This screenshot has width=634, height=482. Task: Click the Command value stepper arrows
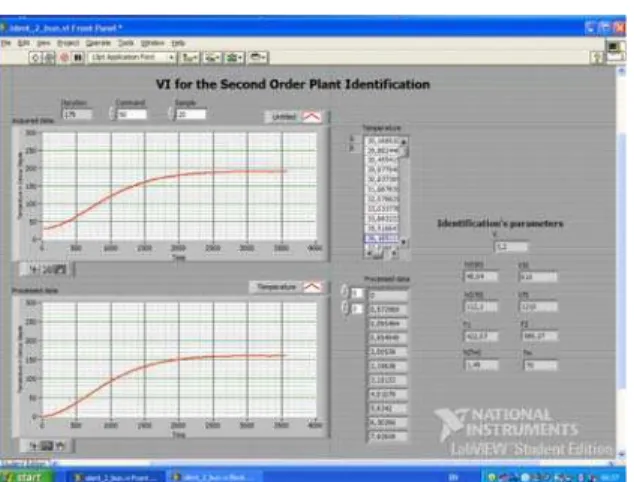click(x=112, y=114)
